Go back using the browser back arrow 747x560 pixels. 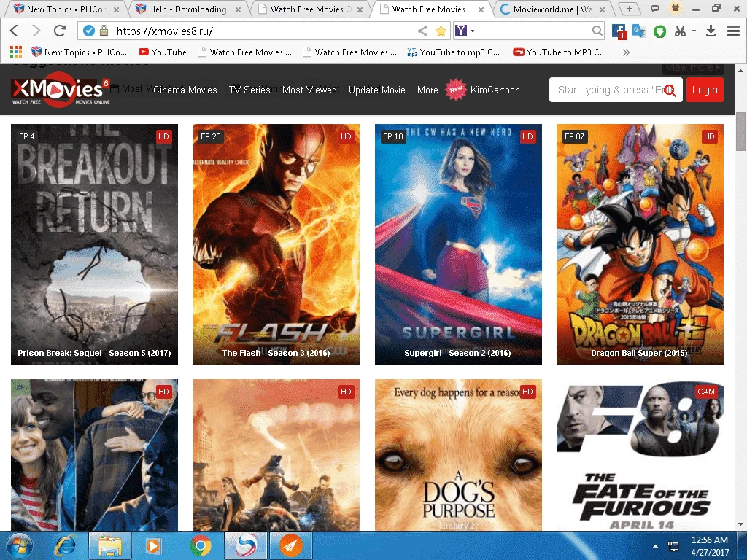click(x=15, y=31)
